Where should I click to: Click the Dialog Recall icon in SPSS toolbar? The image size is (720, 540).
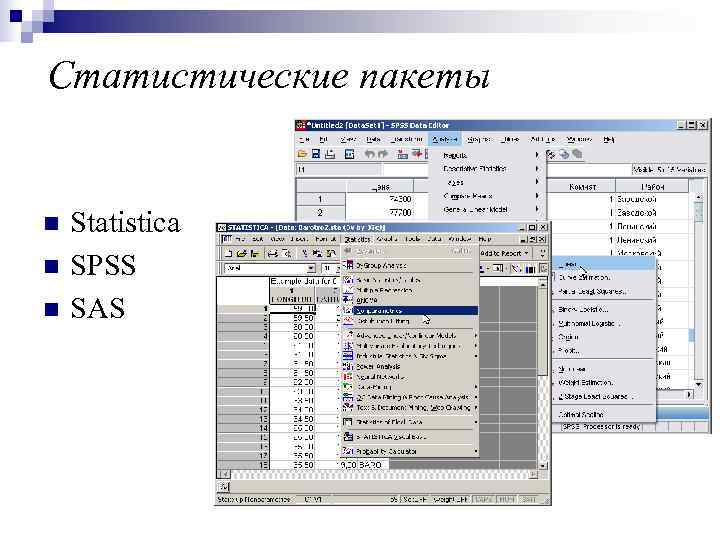(x=349, y=154)
